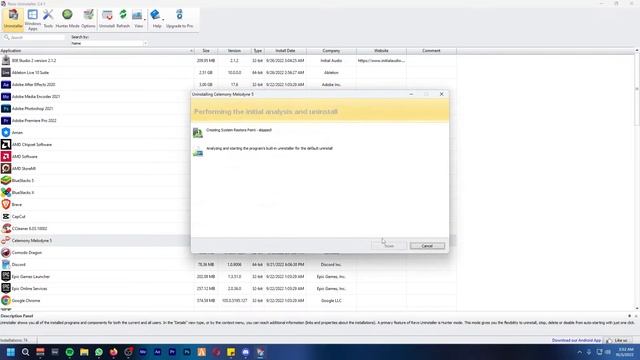Select the Adobe Premiere Pro 2022 icon
The image size is (640, 360).
point(6,120)
